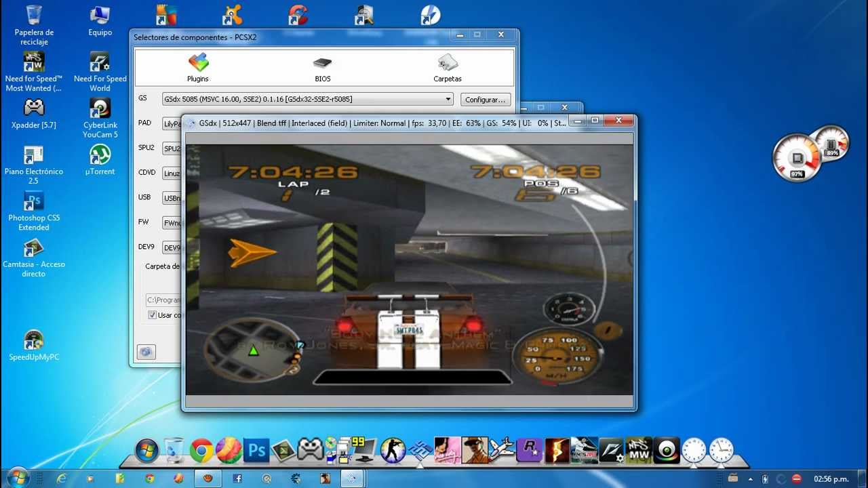Launch Counter-Strike from the dock
Viewport: 868px width, 488px height.
[393, 450]
